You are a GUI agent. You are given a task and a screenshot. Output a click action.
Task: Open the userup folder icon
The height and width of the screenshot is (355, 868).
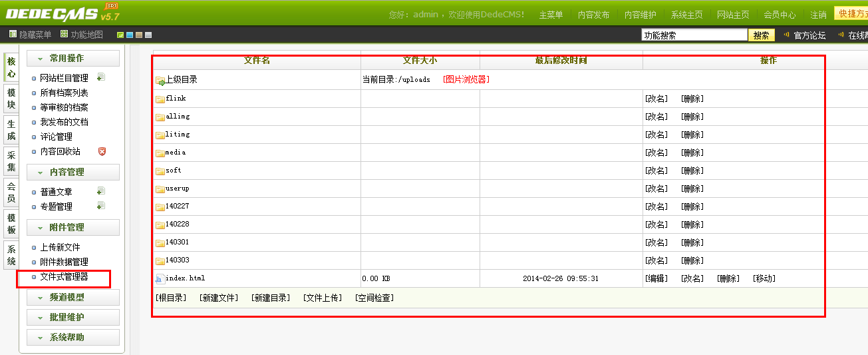tap(160, 189)
